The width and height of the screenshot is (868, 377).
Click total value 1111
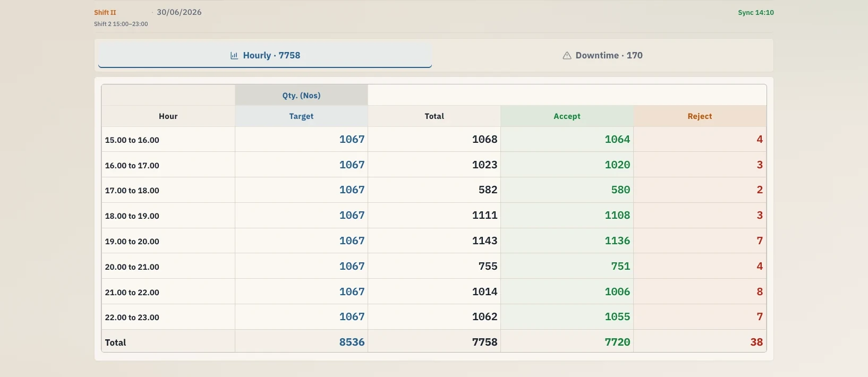point(484,215)
